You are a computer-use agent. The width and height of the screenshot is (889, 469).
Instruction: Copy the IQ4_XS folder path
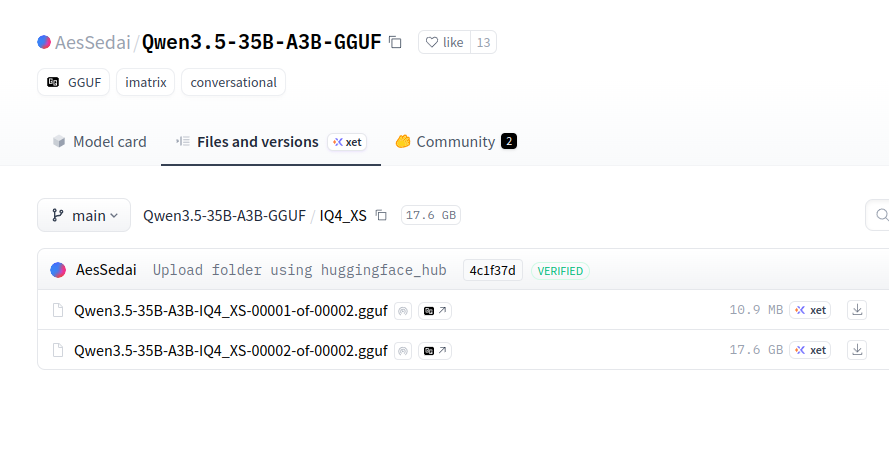(381, 215)
